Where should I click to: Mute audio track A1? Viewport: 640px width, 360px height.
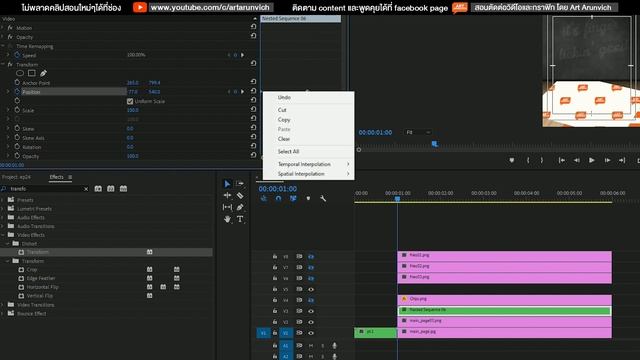point(311,346)
